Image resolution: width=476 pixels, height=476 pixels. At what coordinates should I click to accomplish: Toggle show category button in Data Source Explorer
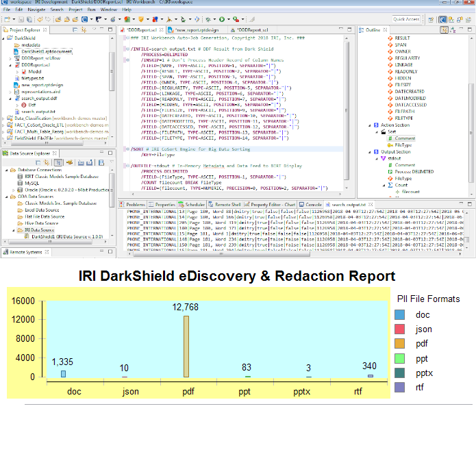tap(58, 162)
